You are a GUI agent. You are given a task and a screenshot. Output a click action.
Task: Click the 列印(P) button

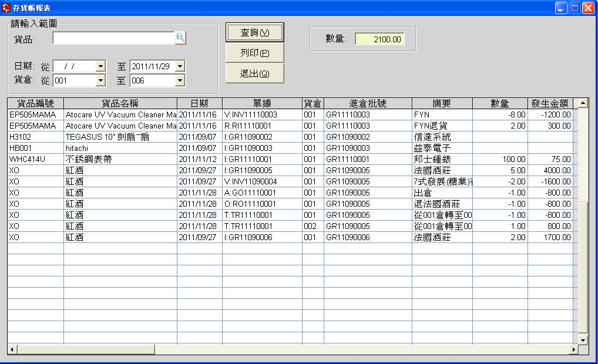click(x=254, y=52)
